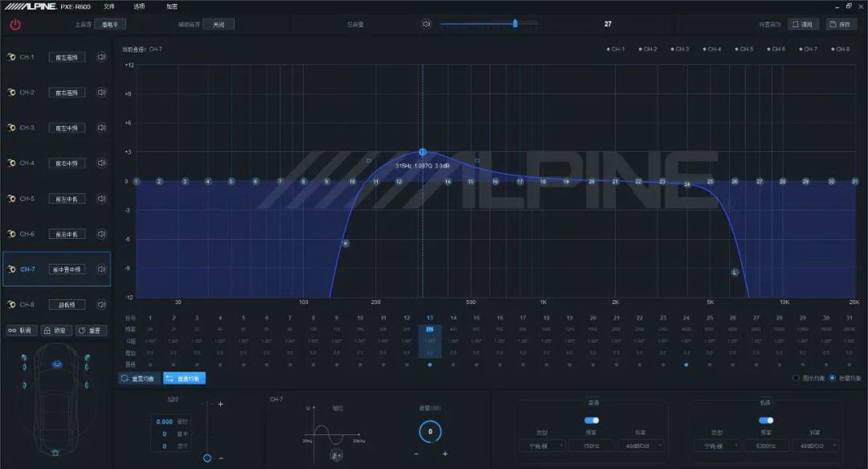Open the 文件 menu

109,6
